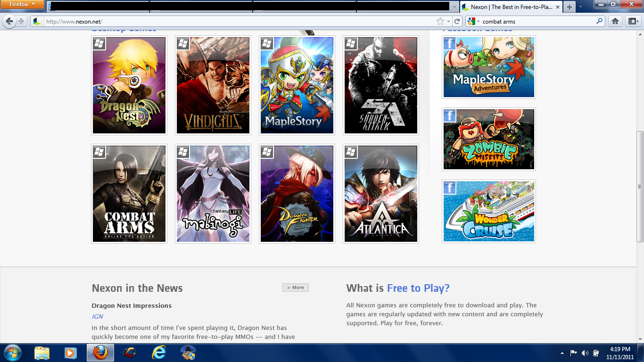Open the Vindictus game card
The height and width of the screenshot is (362, 644).
[213, 85]
